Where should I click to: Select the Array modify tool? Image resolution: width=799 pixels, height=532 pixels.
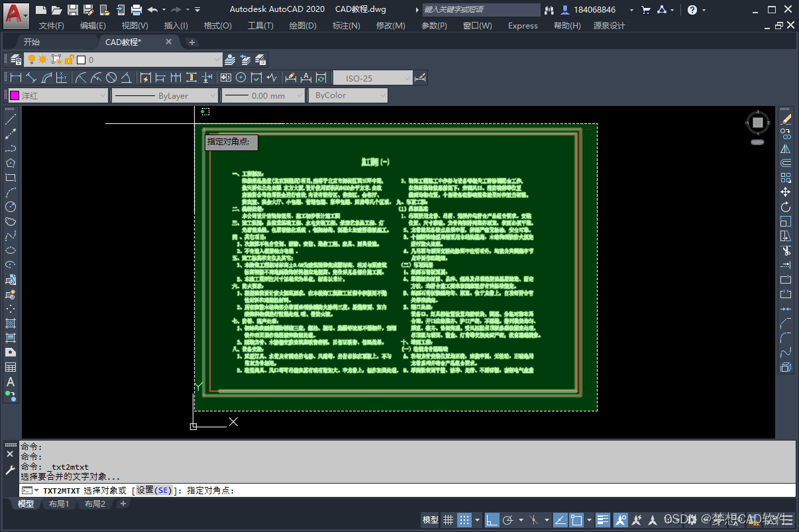786,178
